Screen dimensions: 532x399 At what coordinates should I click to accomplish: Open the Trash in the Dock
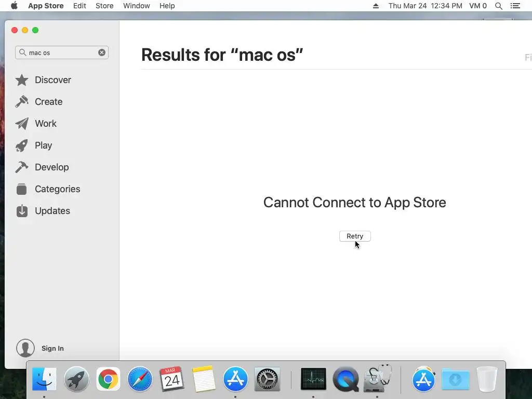coord(487,379)
